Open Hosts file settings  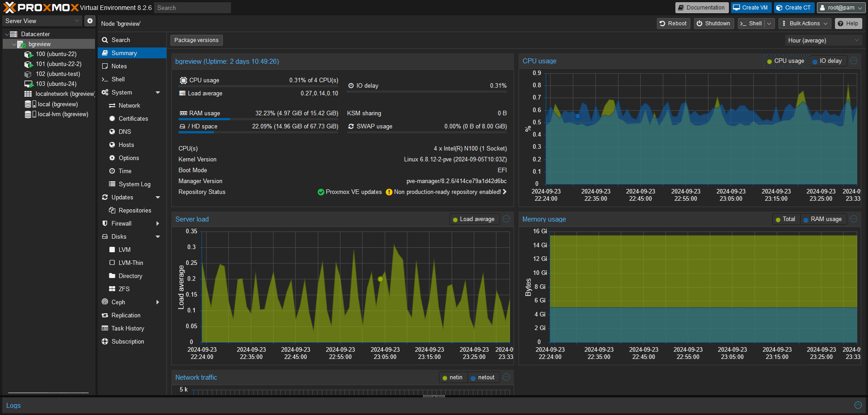point(132,145)
